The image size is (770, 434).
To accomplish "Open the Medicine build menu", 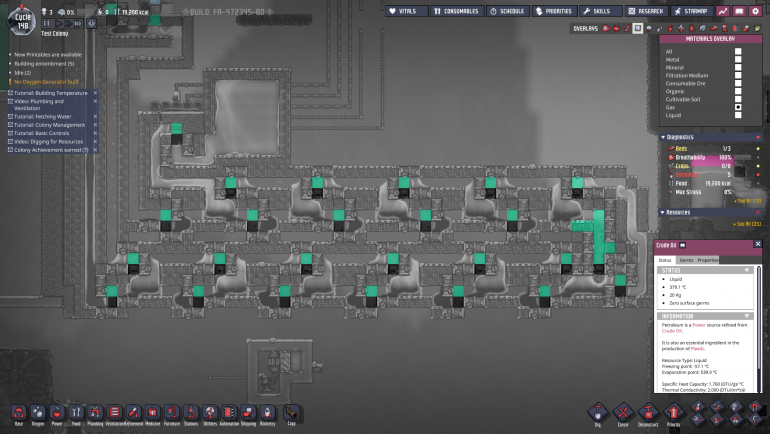I will coord(153,413).
